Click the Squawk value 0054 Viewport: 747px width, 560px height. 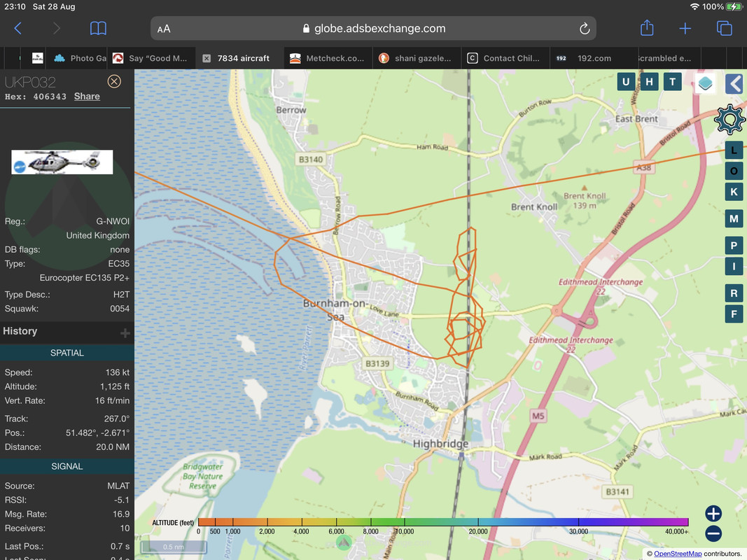point(120,309)
